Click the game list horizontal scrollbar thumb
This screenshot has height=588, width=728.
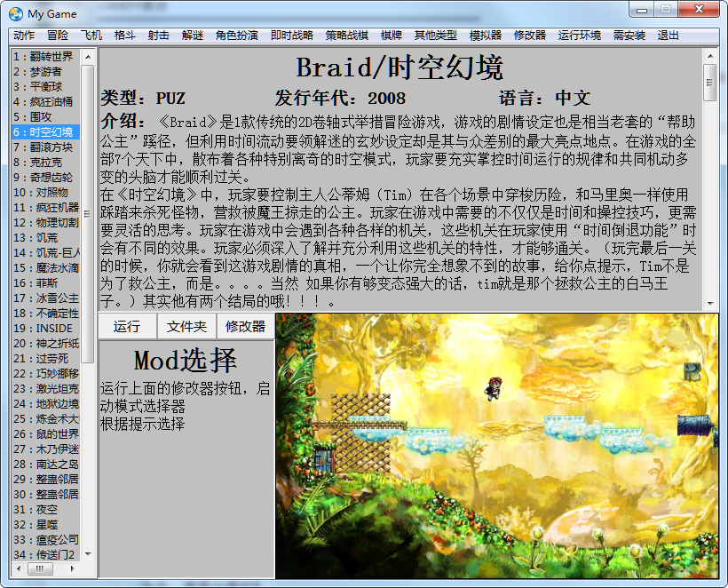tap(39, 568)
